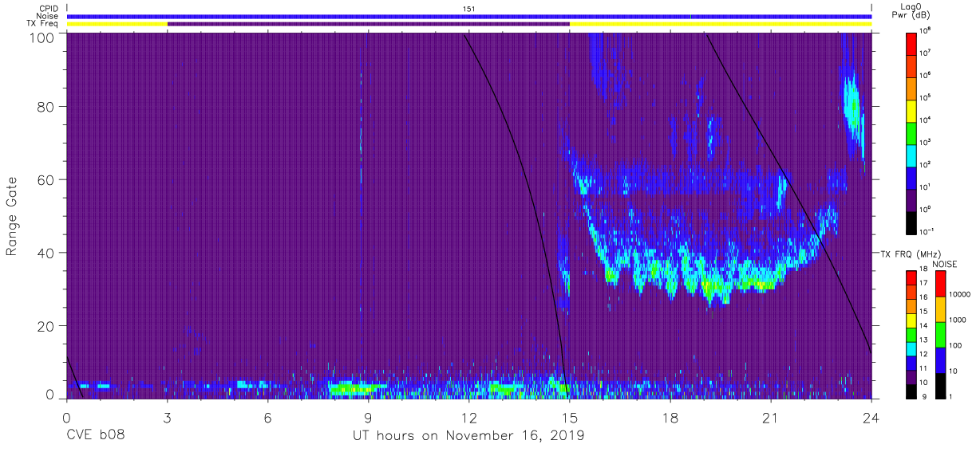Click the green segment of the NOISE colorbar
Viewport: 980px width, 452px height.
pyautogui.click(x=941, y=335)
